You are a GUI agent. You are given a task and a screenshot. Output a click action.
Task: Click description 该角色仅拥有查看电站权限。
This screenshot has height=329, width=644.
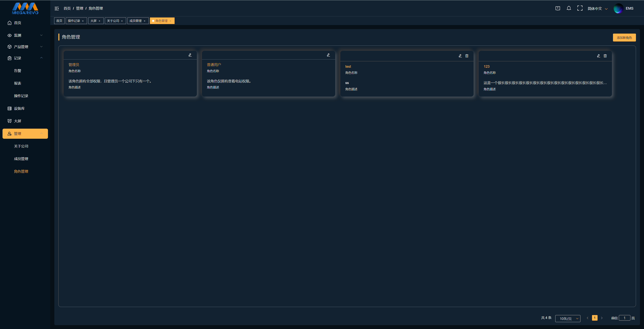[229, 81]
